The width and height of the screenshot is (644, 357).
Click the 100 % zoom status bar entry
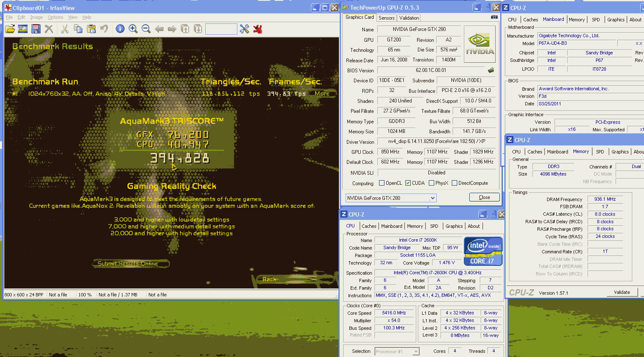pos(85,295)
